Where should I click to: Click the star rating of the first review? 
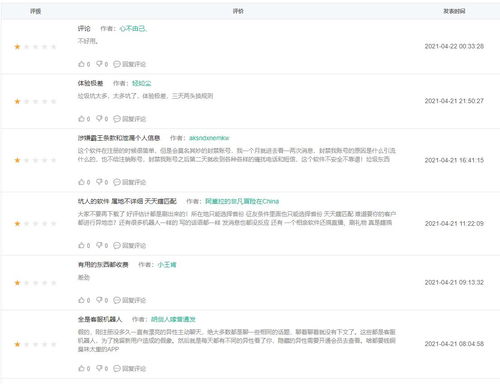[35, 47]
